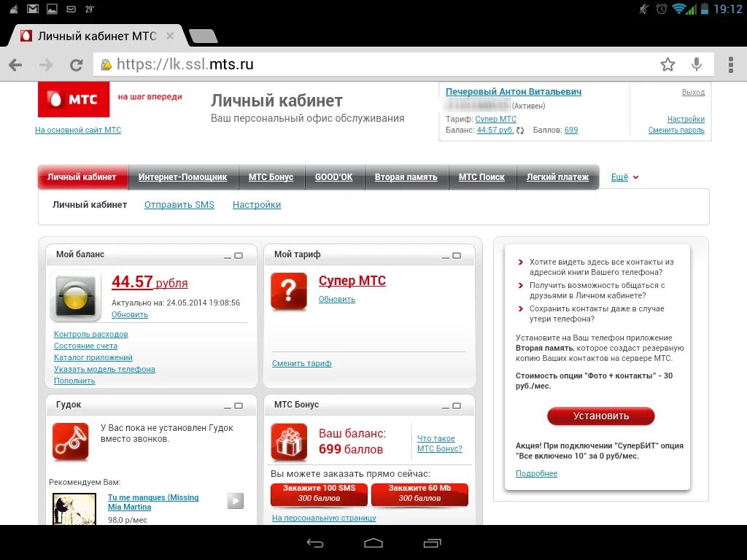Image resolution: width=747 pixels, height=560 pixels.
Task: Minimize the МТС Бонус widget
Action: (446, 407)
